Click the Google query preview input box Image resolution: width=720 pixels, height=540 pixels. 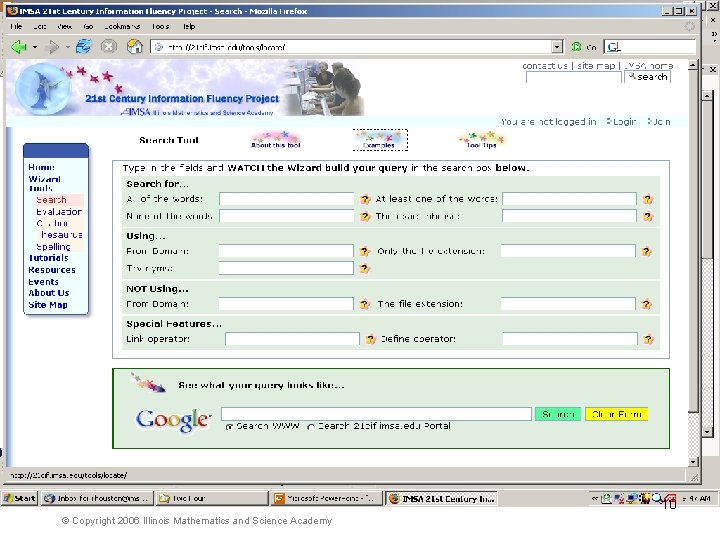(x=376, y=414)
